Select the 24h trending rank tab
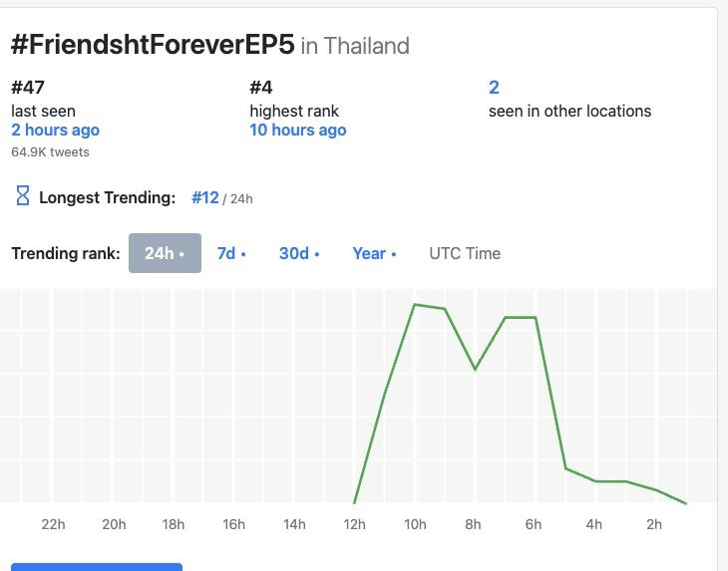 point(165,253)
